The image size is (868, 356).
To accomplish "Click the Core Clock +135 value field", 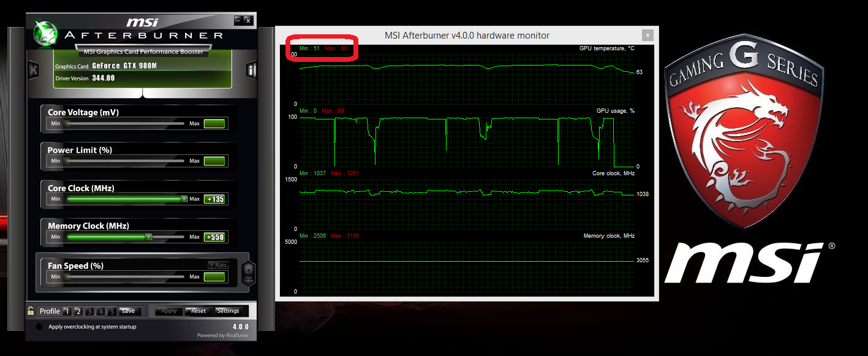I will (214, 199).
